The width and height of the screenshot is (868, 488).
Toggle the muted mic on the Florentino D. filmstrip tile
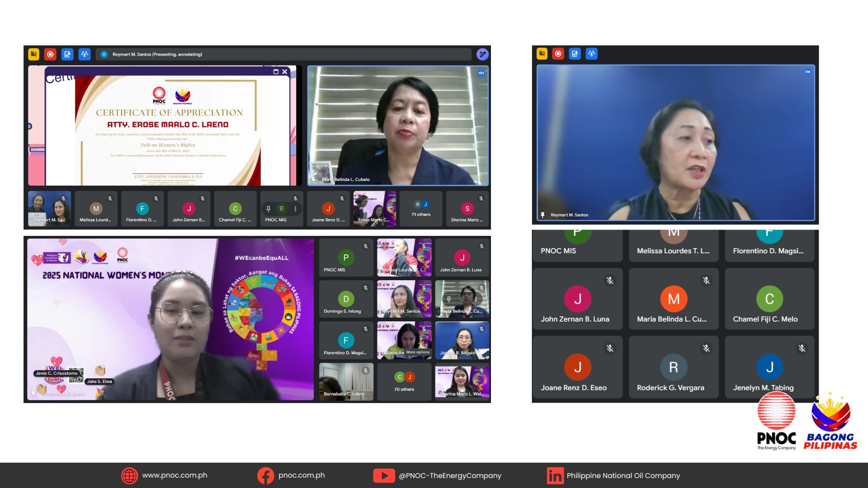click(x=156, y=198)
